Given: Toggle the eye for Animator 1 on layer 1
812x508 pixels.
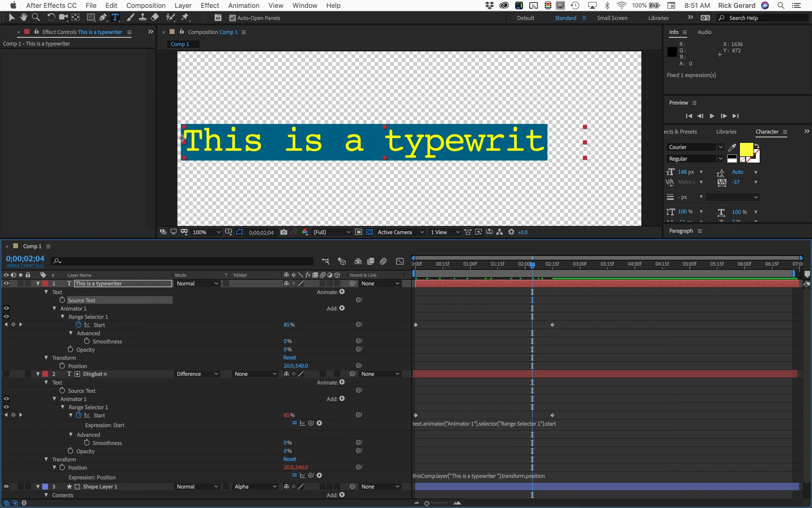Looking at the screenshot, I should [6, 308].
